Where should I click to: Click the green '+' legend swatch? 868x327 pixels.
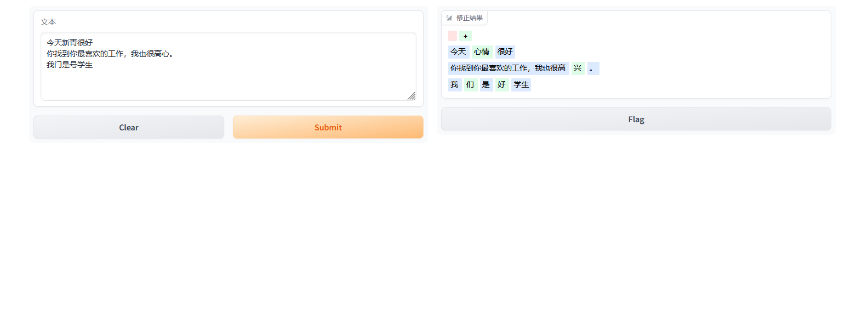pyautogui.click(x=465, y=36)
